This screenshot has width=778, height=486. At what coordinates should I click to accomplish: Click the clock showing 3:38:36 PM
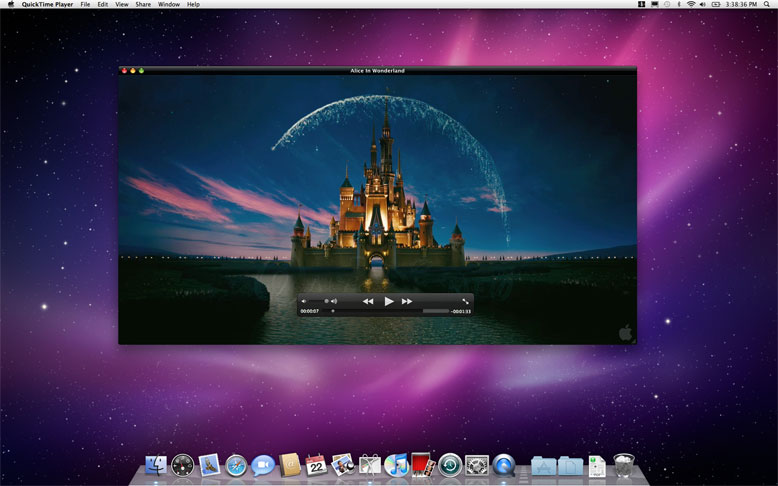(741, 4)
